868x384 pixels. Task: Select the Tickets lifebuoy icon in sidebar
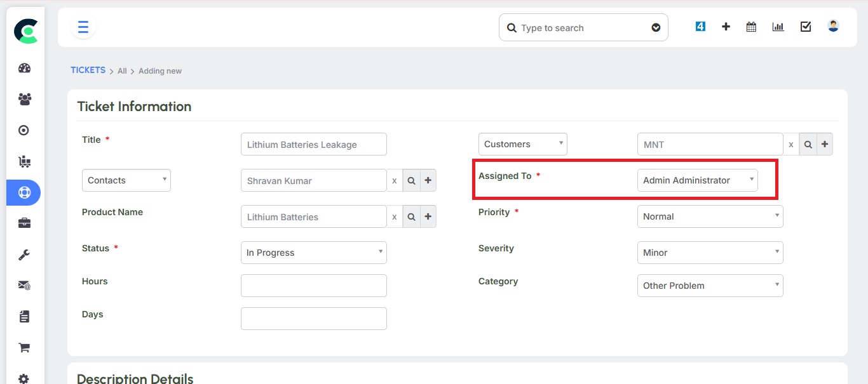click(24, 192)
